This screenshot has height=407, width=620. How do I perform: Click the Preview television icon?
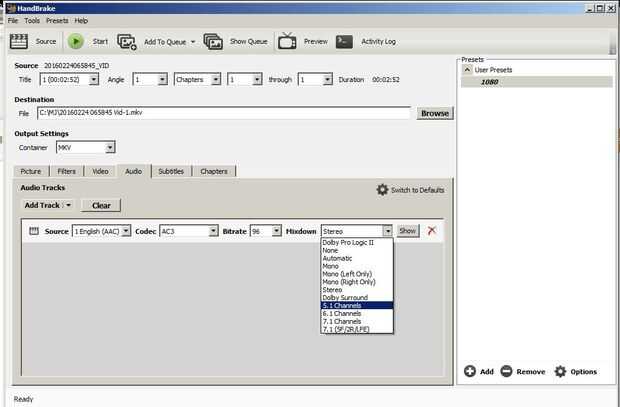pos(287,41)
